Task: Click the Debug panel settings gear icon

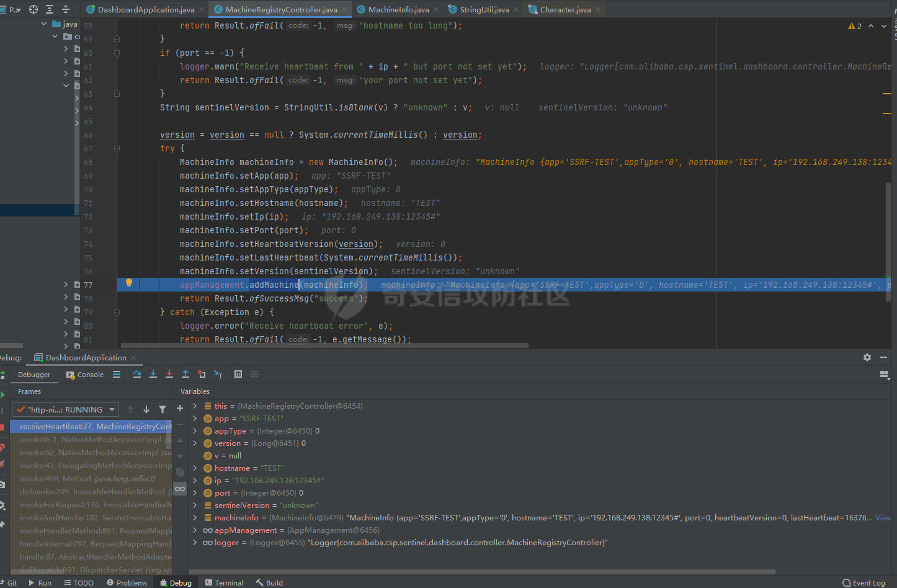Action: click(867, 357)
